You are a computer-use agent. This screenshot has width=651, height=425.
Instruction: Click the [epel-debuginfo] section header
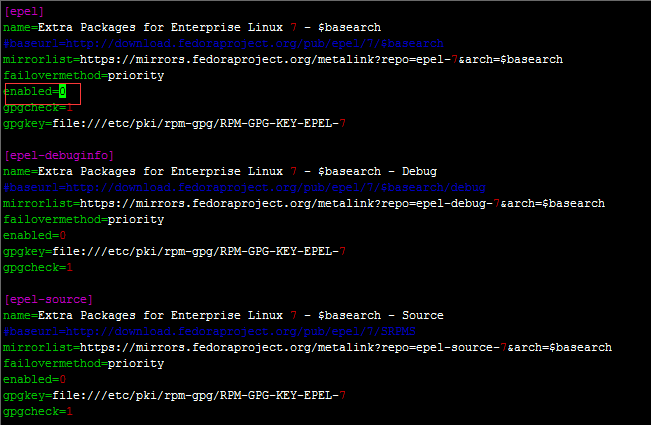(58, 155)
